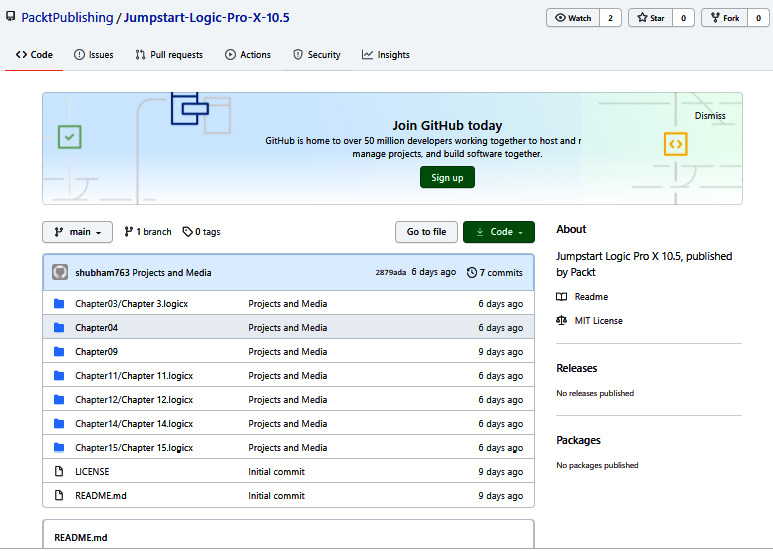Open the README.md file in list

(101, 496)
